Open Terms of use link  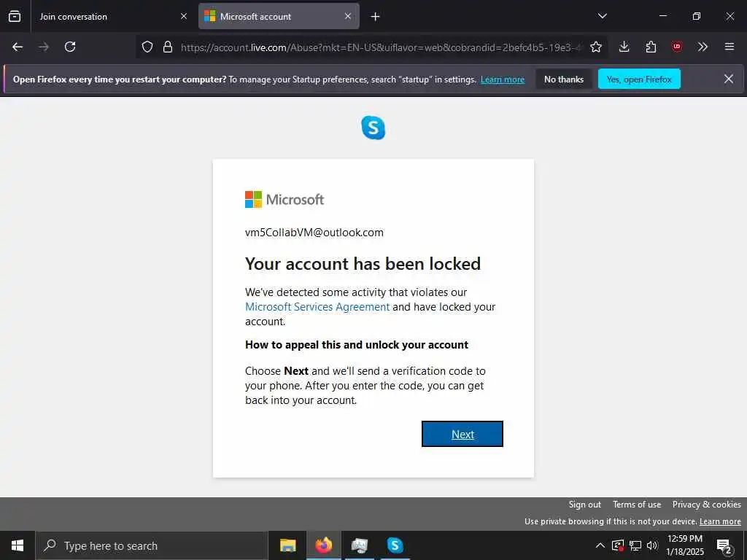[636, 505]
